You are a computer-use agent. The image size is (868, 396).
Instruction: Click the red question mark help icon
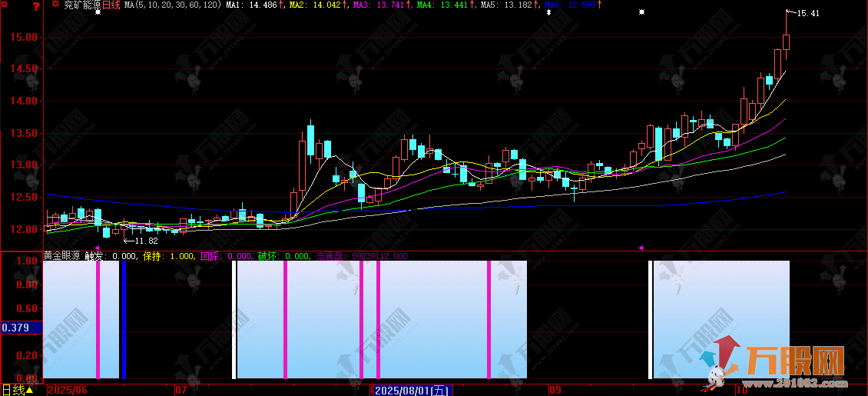36,5
